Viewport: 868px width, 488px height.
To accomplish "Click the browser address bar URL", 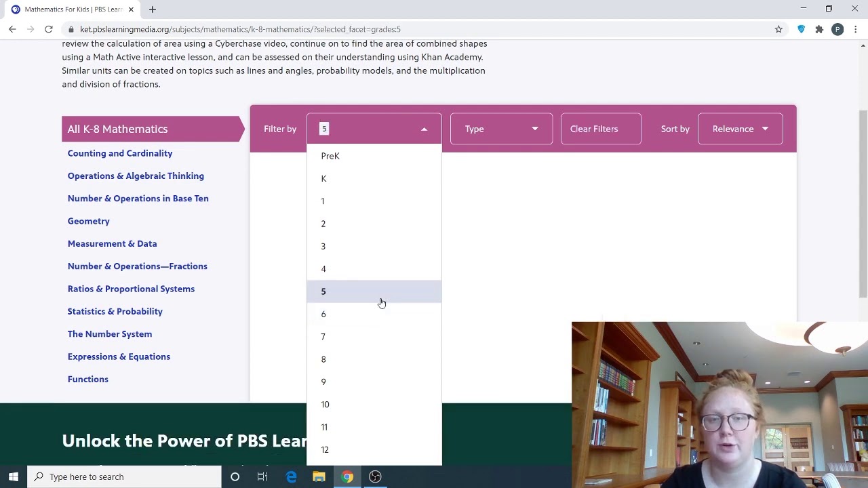I will [240, 29].
